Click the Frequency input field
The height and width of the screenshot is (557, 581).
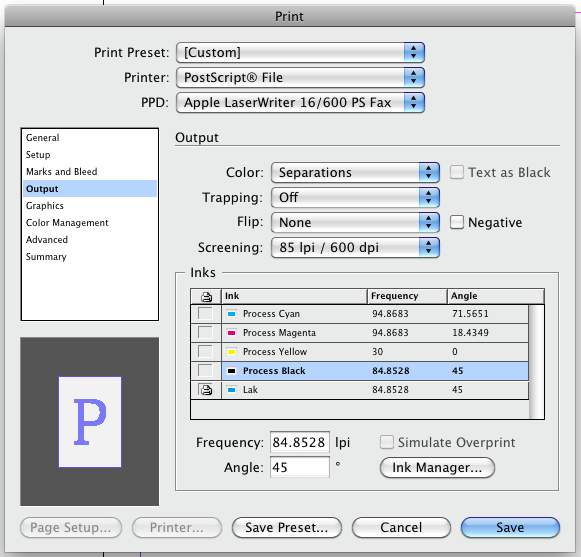click(300, 442)
